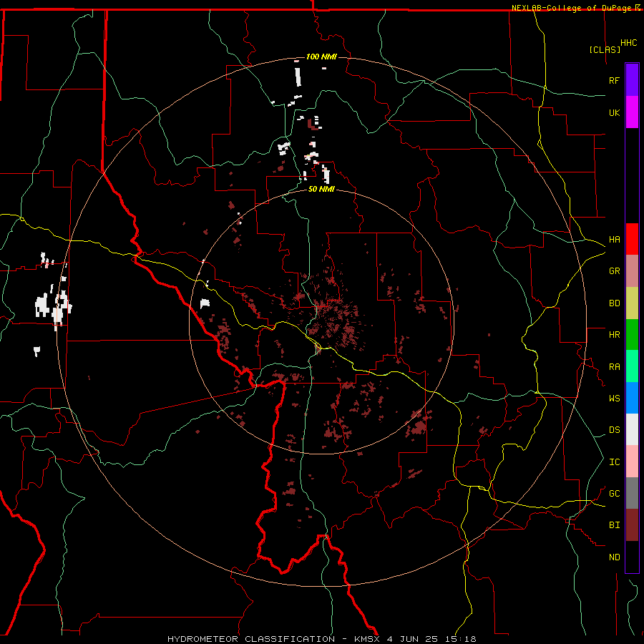This screenshot has width=644, height=644.
Task: Pick the HR green legend swatch
Action: point(632,335)
